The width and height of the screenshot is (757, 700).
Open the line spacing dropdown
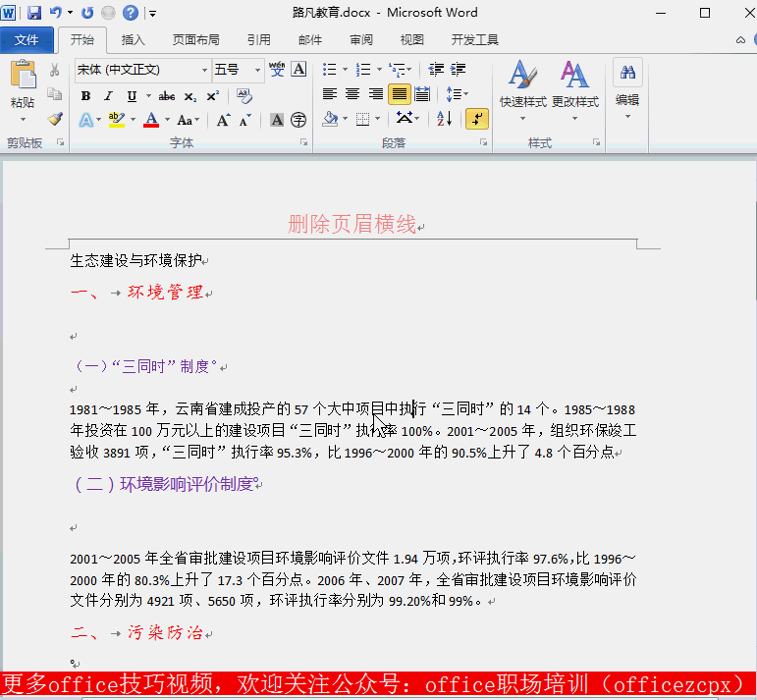pos(458,93)
